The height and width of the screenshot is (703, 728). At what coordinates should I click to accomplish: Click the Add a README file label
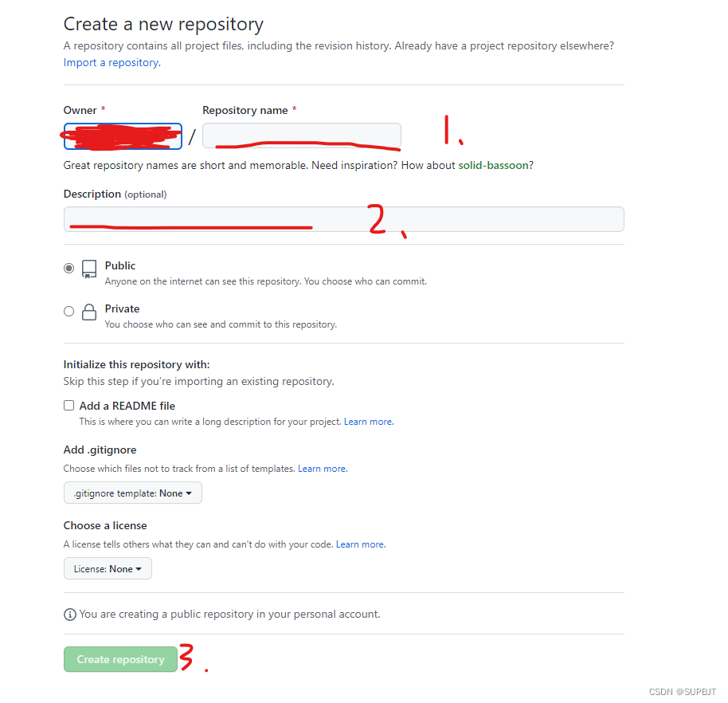(x=127, y=406)
